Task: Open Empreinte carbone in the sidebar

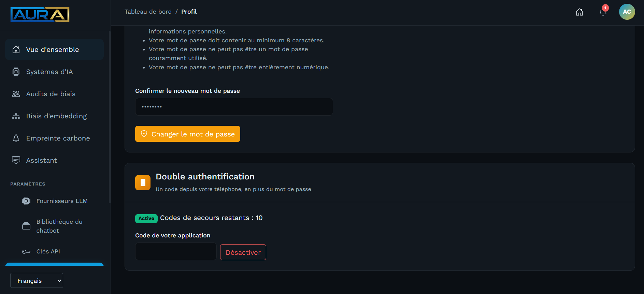Action: point(54,138)
